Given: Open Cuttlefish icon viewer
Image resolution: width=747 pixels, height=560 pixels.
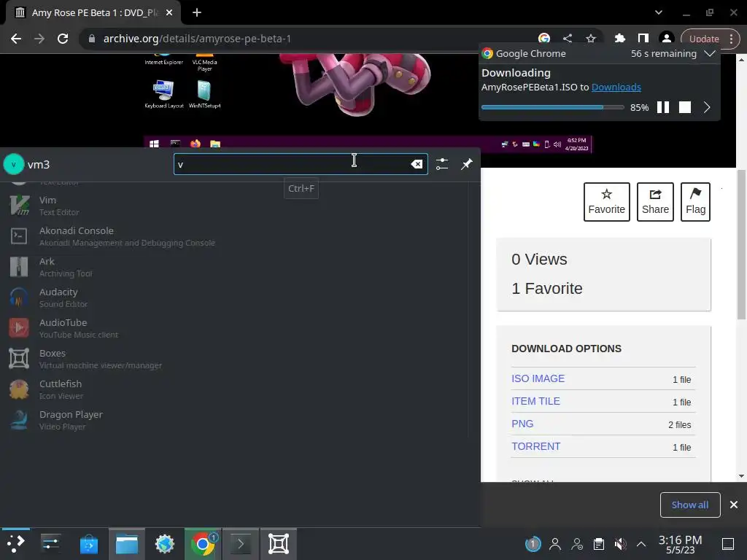Looking at the screenshot, I should tap(233, 389).
